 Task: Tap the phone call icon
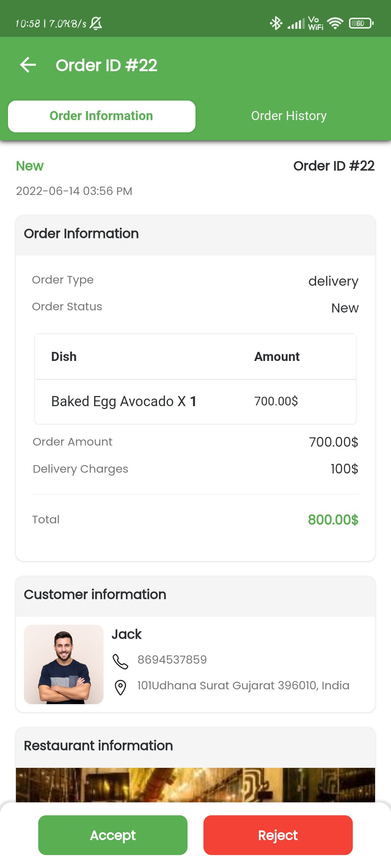(x=120, y=661)
